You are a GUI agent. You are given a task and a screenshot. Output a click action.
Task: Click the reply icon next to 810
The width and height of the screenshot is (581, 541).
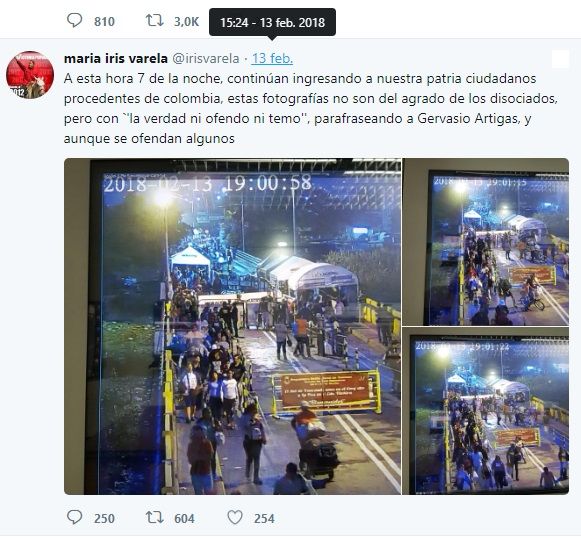click(74, 20)
